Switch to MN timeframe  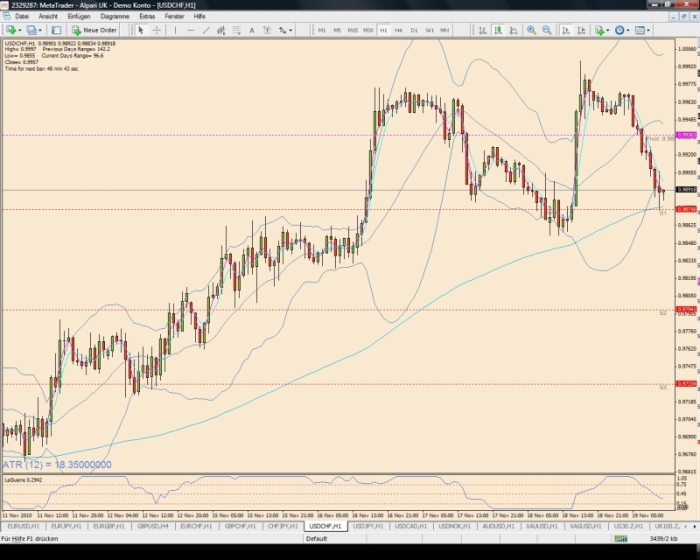pyautogui.click(x=445, y=30)
